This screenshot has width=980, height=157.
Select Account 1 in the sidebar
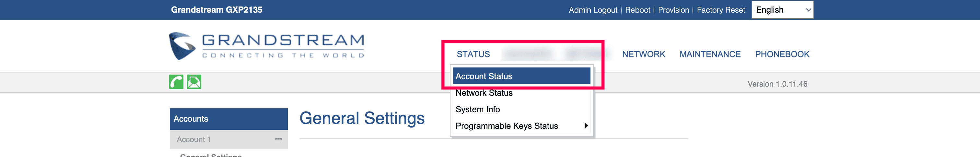194,139
